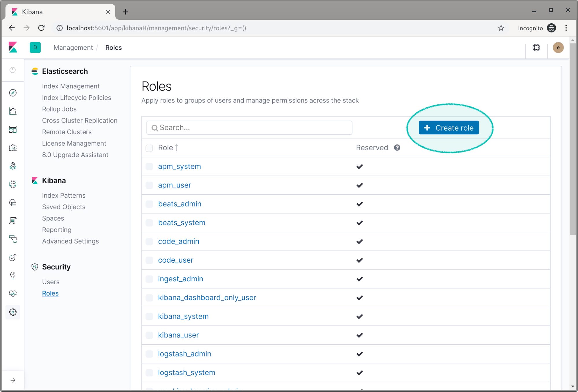The height and width of the screenshot is (392, 578).
Task: Click the Search roles input field
Action: pyautogui.click(x=249, y=127)
